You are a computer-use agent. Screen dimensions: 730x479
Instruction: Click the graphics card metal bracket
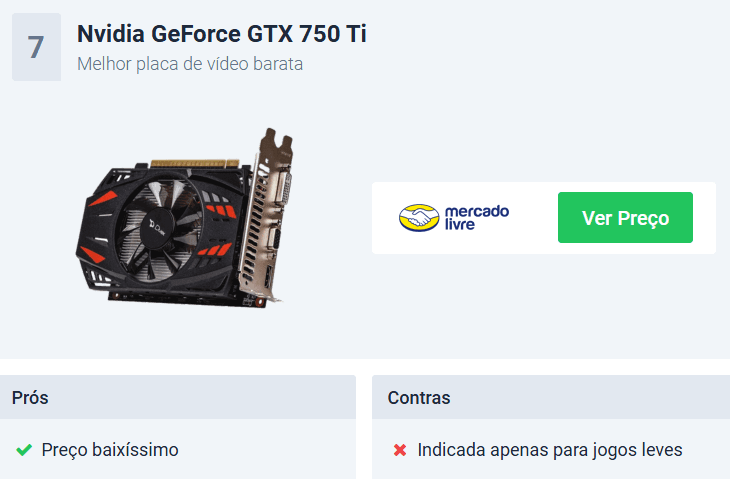tap(266, 214)
